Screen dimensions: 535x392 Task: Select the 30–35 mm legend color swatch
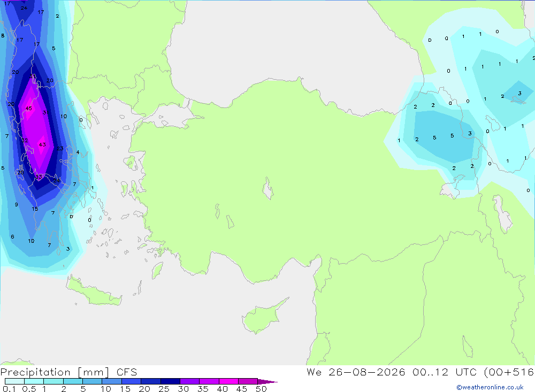click(190, 381)
